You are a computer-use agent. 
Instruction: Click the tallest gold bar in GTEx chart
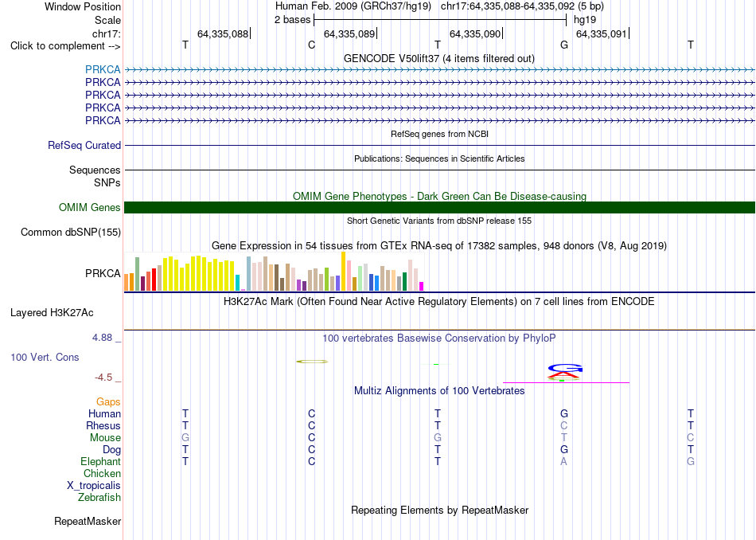point(343,272)
